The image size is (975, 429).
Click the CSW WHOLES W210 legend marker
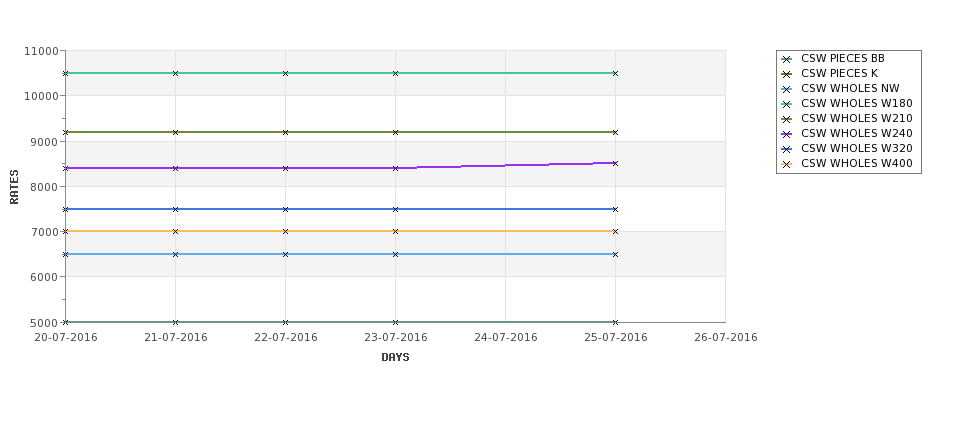pyautogui.click(x=787, y=119)
